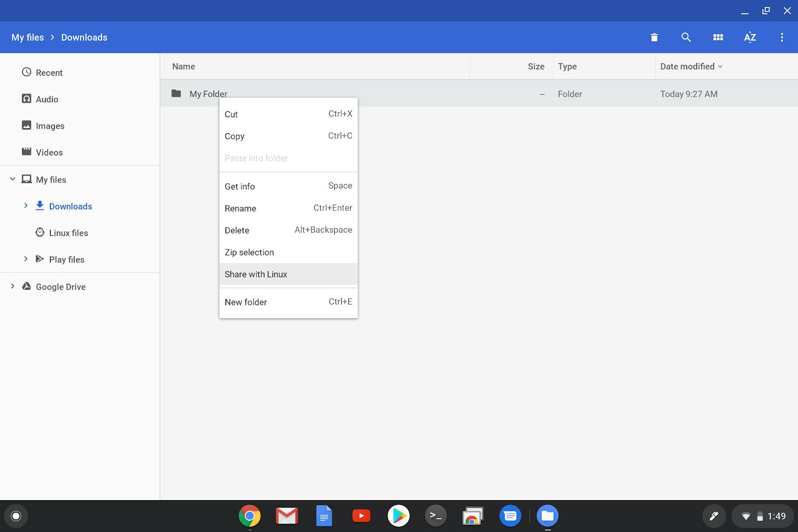The height and width of the screenshot is (532, 798).
Task: Open search from the toolbar
Action: [686, 37]
